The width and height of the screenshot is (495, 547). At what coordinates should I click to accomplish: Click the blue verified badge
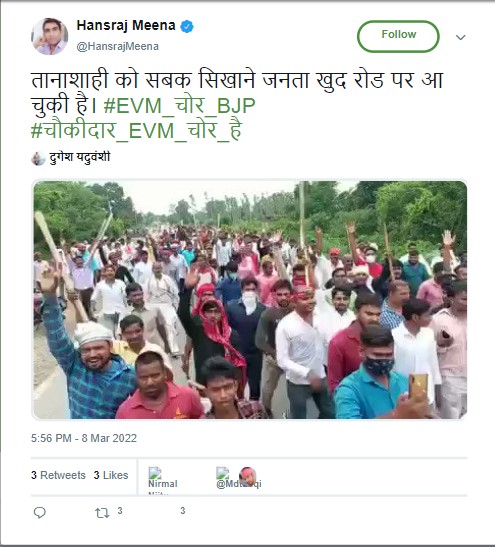tap(187, 26)
